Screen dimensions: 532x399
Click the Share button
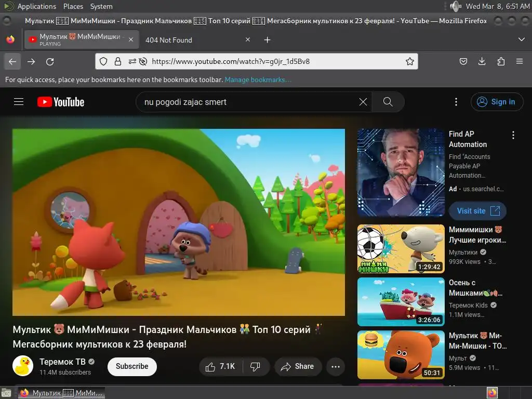(298, 366)
